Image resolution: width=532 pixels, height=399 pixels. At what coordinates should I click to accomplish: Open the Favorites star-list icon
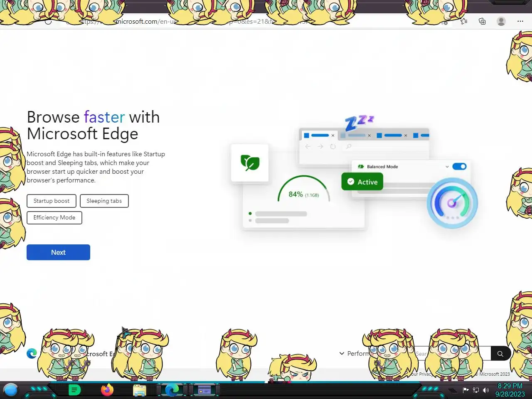(x=464, y=21)
